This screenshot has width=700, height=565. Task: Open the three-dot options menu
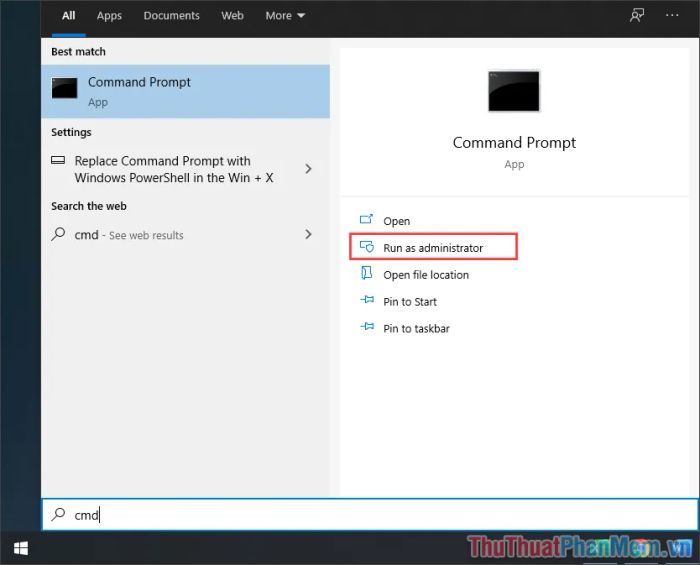(672, 15)
